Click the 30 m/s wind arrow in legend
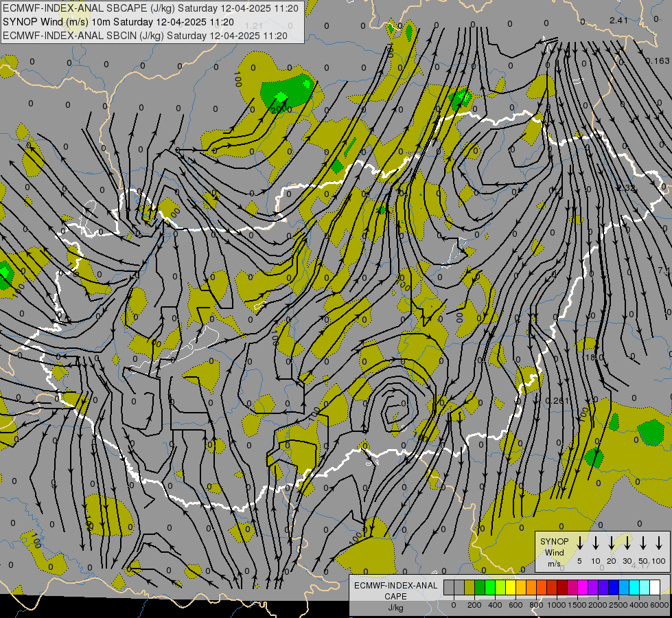 tap(627, 543)
